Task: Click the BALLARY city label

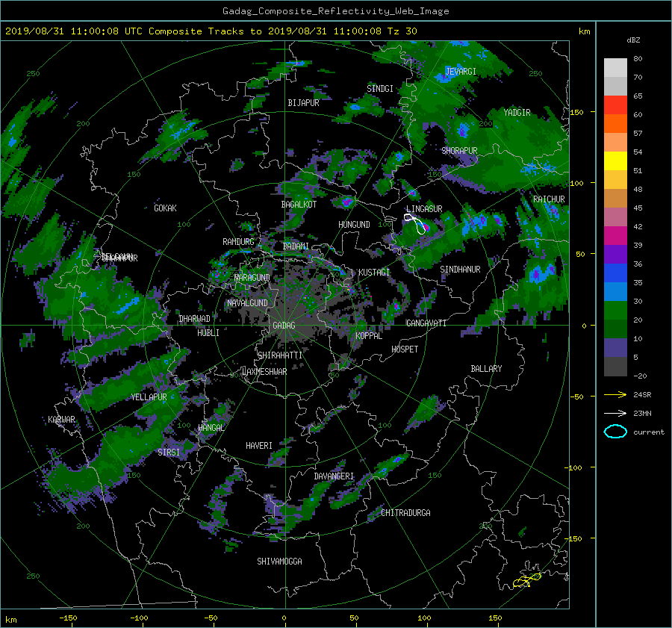Action: point(486,369)
